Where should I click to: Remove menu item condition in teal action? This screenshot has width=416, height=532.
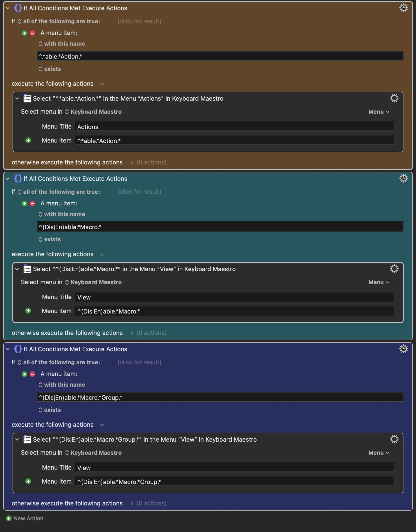[32, 203]
